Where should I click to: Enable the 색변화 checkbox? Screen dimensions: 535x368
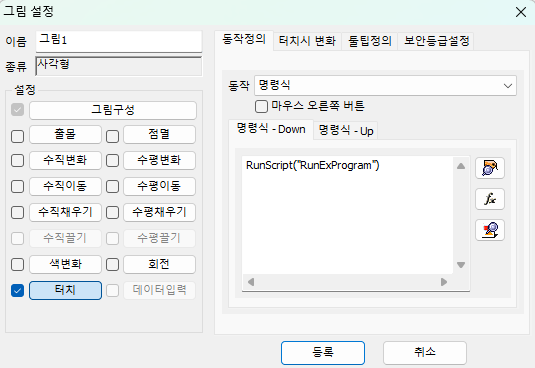click(17, 264)
